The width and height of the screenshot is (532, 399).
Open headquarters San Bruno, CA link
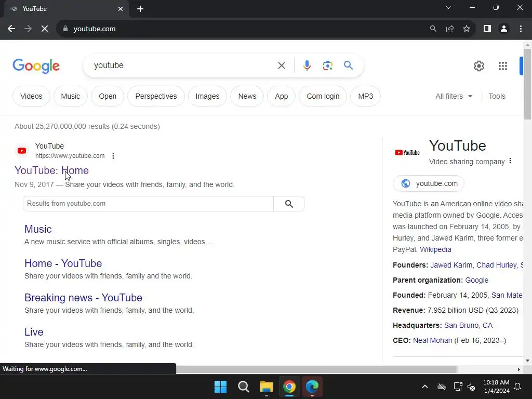click(x=468, y=325)
